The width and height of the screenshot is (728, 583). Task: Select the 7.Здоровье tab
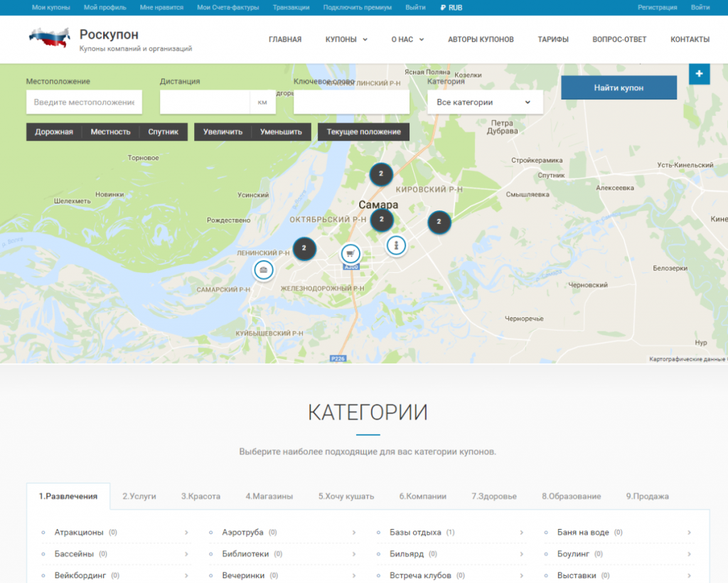point(494,496)
